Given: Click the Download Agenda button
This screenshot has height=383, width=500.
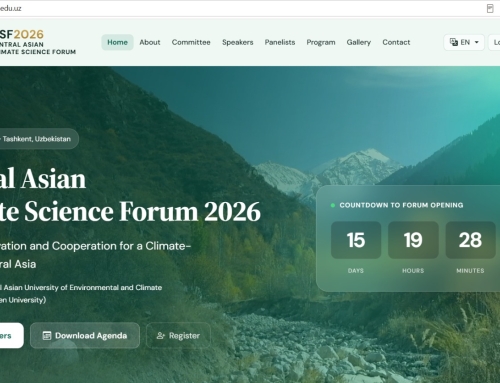Looking at the screenshot, I should 85,335.
